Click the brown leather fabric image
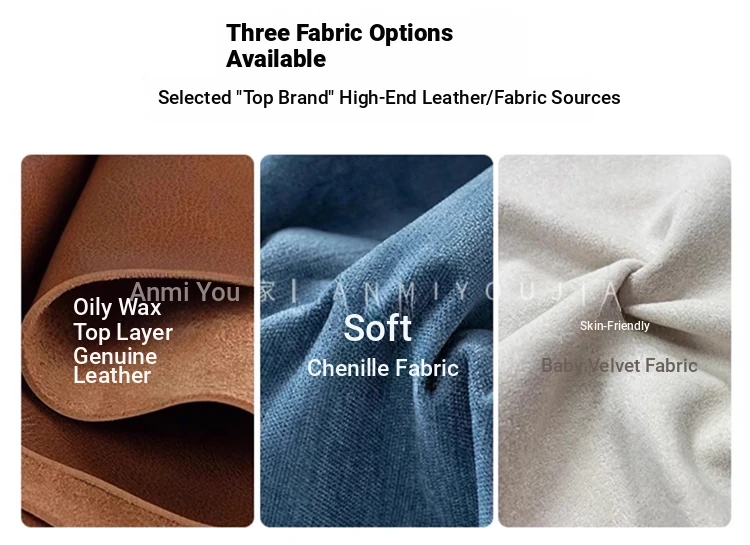This screenshot has width=750, height=545. (x=137, y=341)
